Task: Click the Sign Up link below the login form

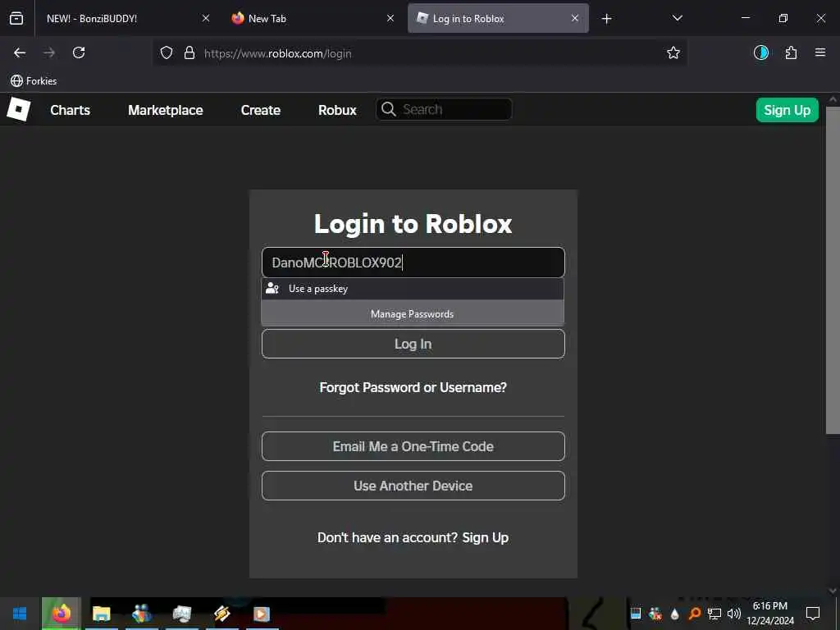Action: tap(486, 537)
